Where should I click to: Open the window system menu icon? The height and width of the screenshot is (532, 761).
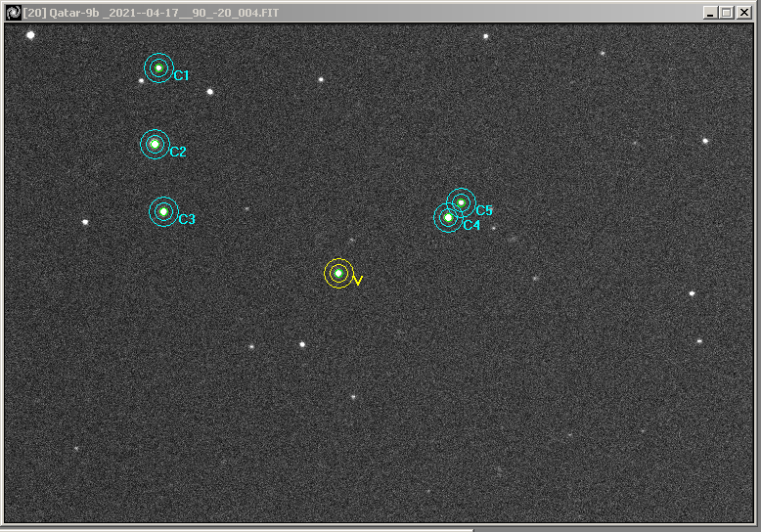pyautogui.click(x=13, y=12)
